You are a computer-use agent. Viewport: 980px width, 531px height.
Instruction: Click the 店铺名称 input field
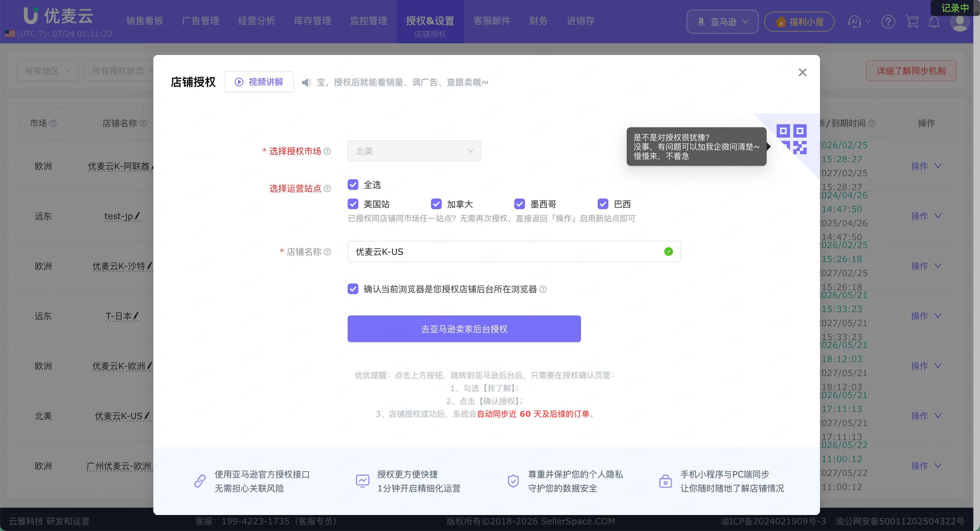(514, 252)
